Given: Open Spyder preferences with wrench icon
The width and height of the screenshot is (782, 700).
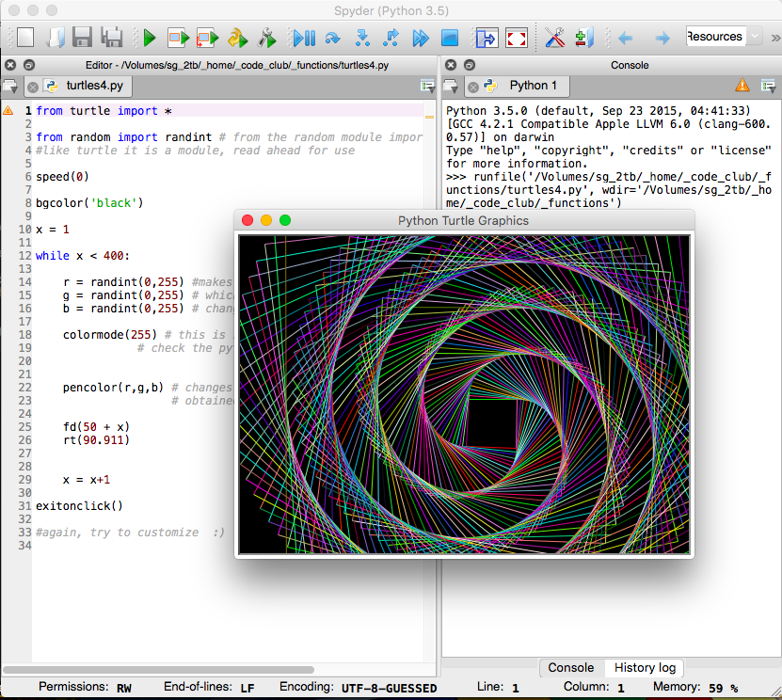Looking at the screenshot, I should [552, 38].
